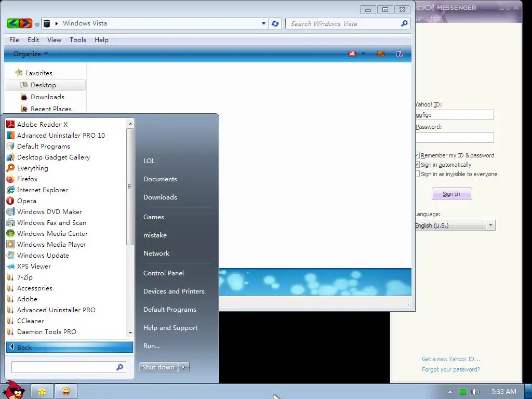Open the shut down options arrow
The image size is (532, 399).
click(183, 367)
